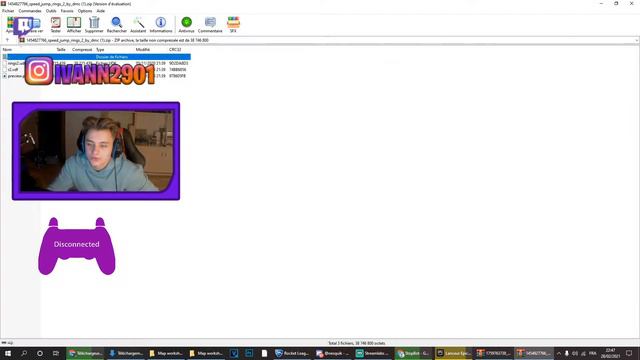Switch to Chrome Télécharger taskbar window
This screenshot has height=360, width=640.
(86, 353)
